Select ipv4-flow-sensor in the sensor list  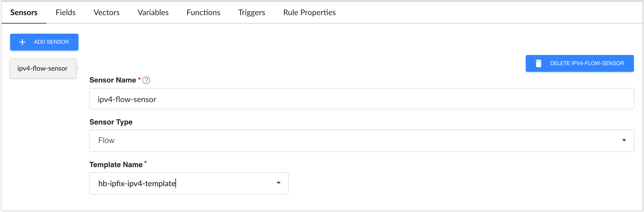coord(43,68)
